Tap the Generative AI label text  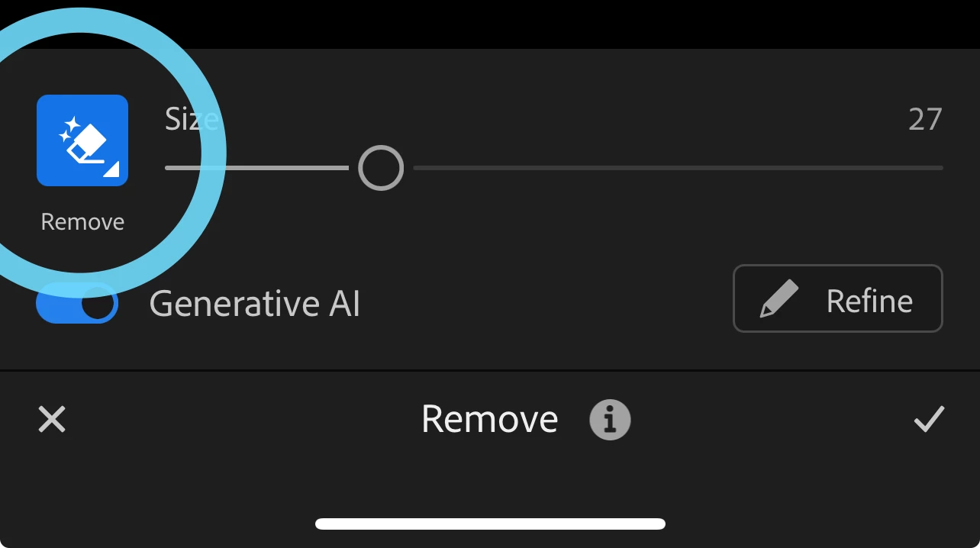point(255,304)
